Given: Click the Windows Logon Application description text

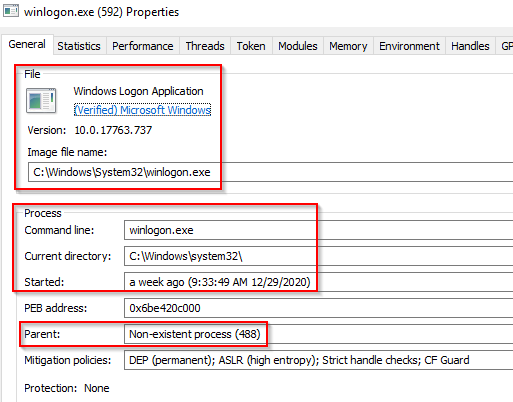Looking at the screenshot, I should tap(138, 91).
